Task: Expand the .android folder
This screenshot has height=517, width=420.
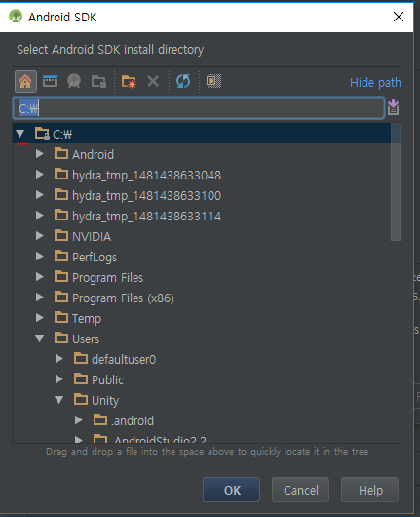Action: (x=79, y=419)
